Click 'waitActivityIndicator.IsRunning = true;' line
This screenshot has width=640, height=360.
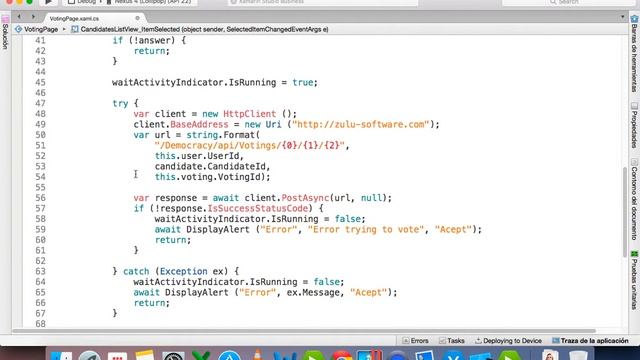[215, 82]
